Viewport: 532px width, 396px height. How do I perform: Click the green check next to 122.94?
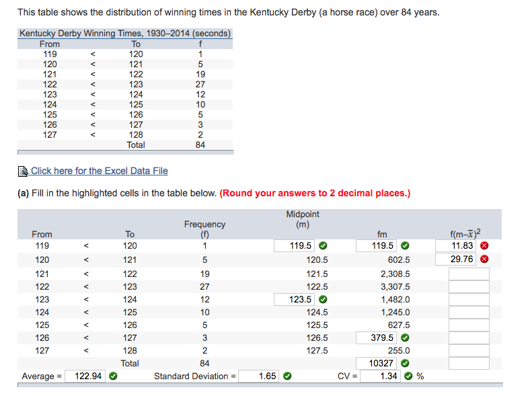[113, 376]
